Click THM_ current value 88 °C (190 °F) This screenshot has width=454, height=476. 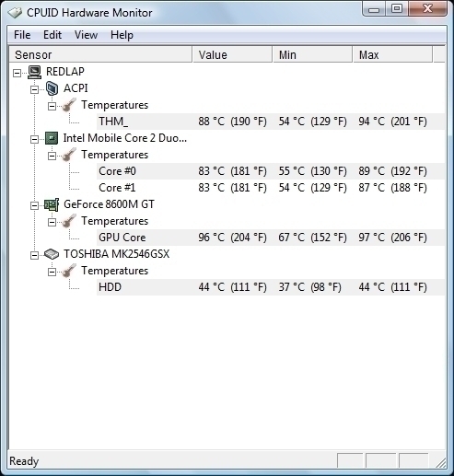pyautogui.click(x=232, y=122)
